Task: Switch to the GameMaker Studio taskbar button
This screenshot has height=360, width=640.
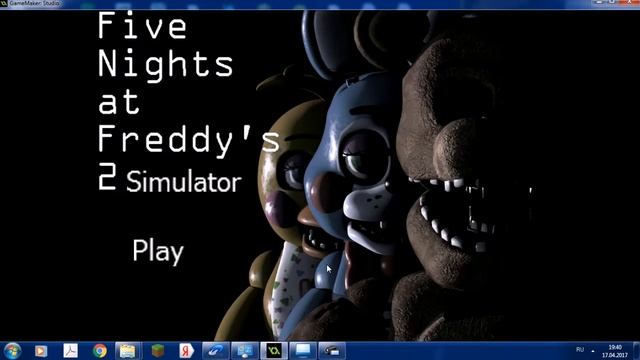Action: click(x=273, y=351)
